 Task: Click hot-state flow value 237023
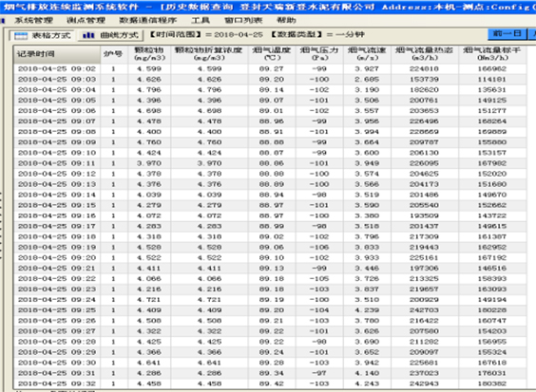[424, 373]
